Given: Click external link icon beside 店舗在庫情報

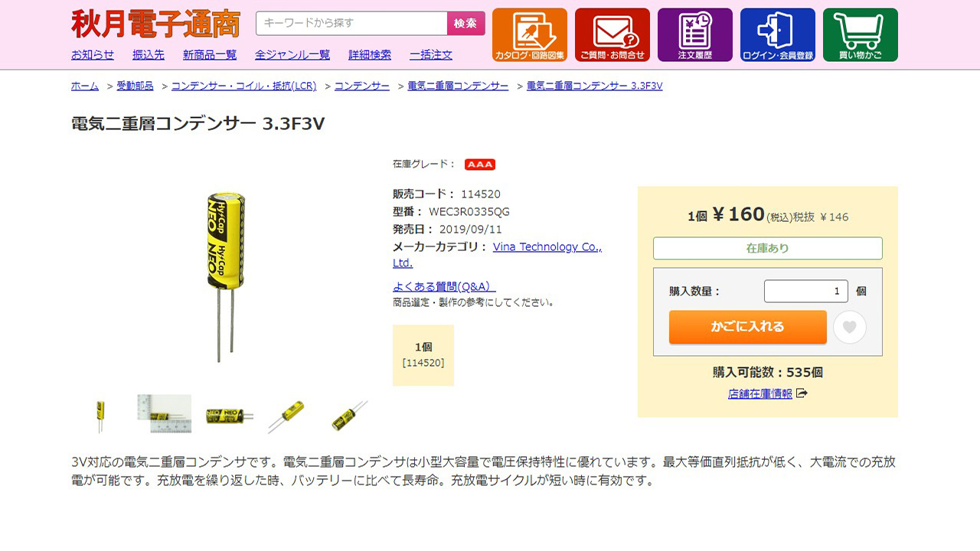Looking at the screenshot, I should [802, 393].
